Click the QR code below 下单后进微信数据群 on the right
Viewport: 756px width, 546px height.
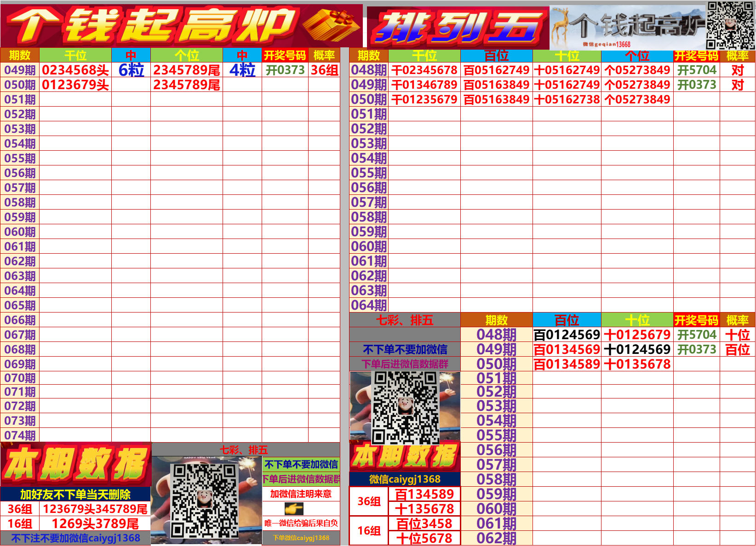click(x=405, y=408)
